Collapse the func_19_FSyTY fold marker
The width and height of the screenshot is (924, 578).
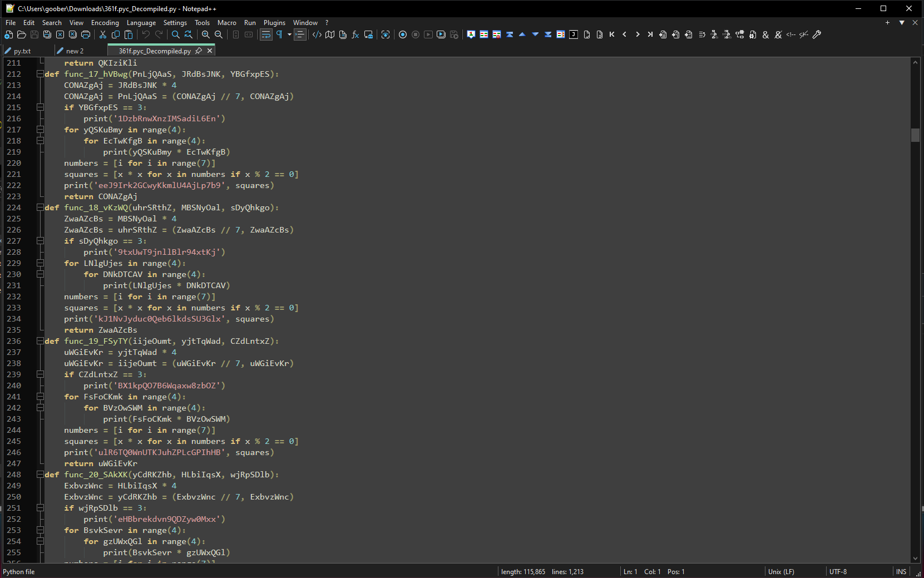40,341
